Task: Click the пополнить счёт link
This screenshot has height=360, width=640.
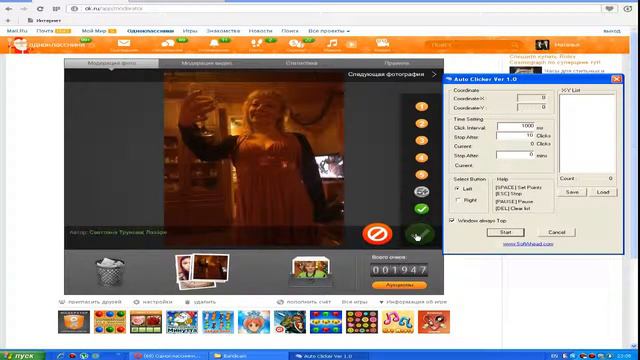Action: 304,302
